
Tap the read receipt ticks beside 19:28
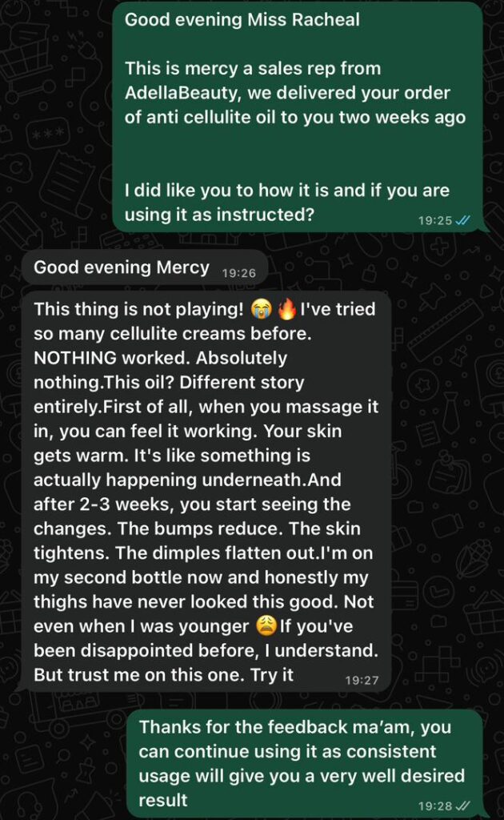click(462, 806)
